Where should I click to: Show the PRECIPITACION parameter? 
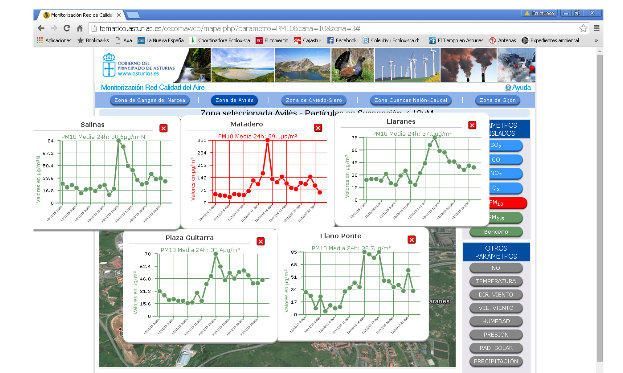(496, 361)
